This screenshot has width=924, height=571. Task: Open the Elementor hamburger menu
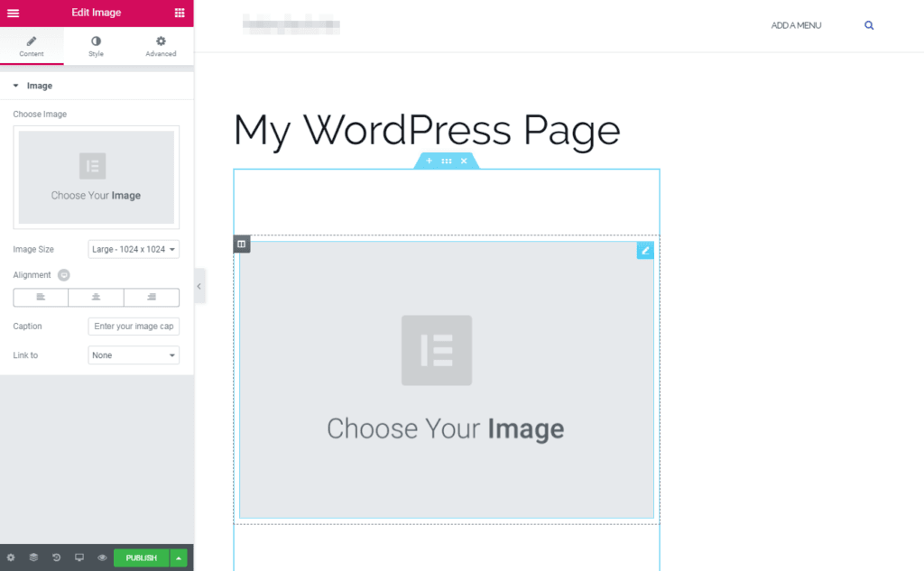click(x=14, y=14)
